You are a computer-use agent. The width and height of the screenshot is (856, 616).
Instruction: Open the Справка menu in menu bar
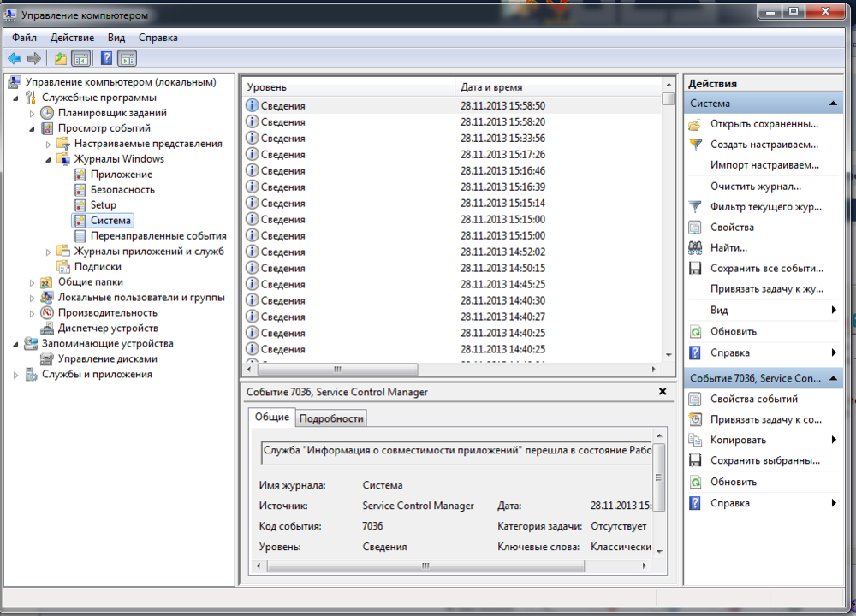click(x=158, y=38)
